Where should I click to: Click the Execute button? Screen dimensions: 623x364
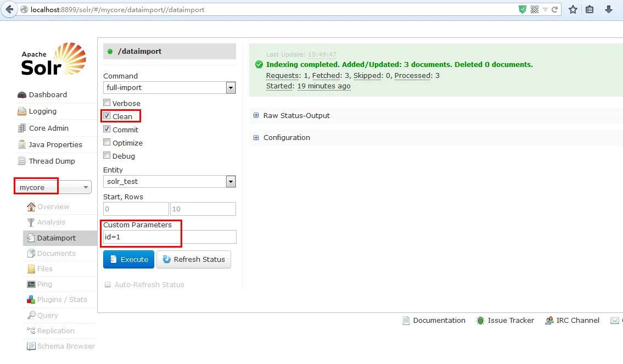129,260
